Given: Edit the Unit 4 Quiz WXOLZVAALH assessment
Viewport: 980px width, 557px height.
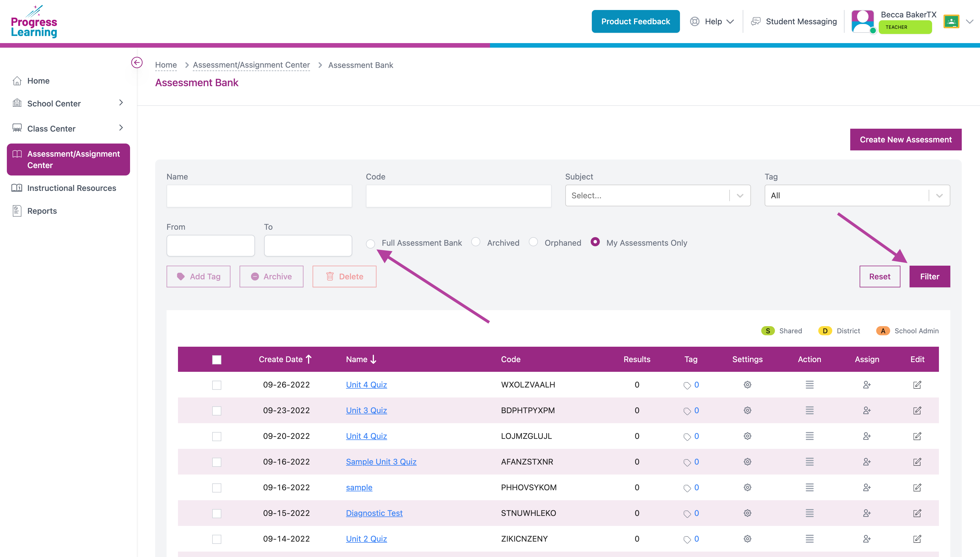Looking at the screenshot, I should pyautogui.click(x=917, y=384).
